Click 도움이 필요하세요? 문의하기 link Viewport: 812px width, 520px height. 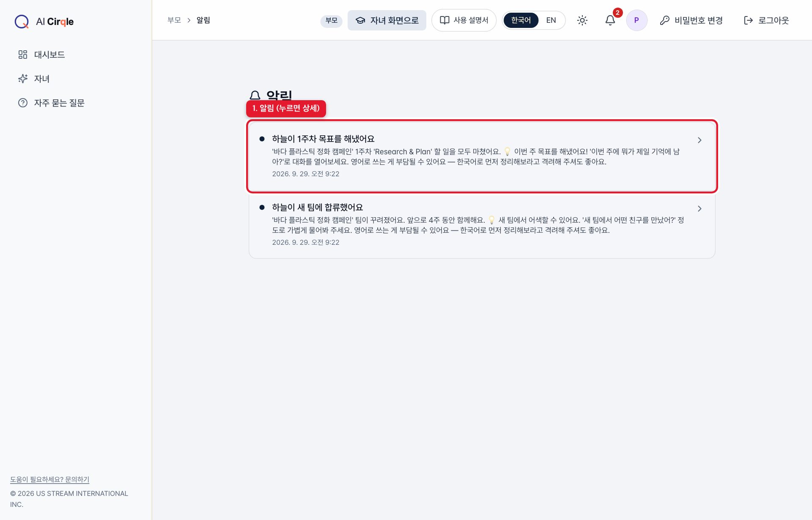pyautogui.click(x=49, y=479)
